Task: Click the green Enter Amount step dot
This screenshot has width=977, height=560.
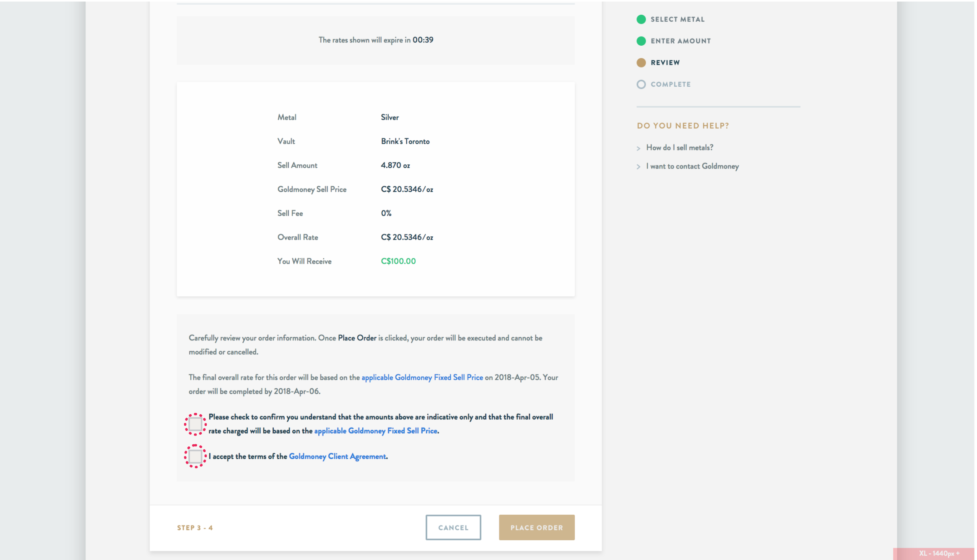Action: pos(641,41)
